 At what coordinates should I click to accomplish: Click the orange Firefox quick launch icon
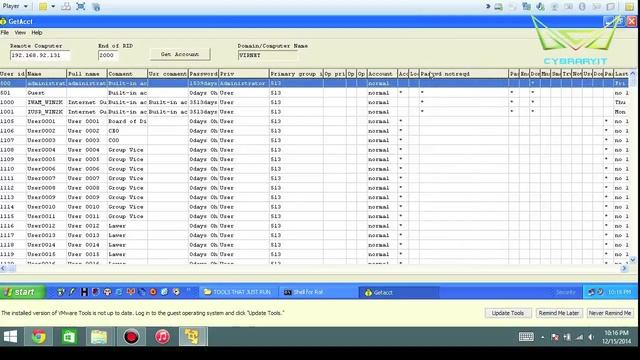153,292
